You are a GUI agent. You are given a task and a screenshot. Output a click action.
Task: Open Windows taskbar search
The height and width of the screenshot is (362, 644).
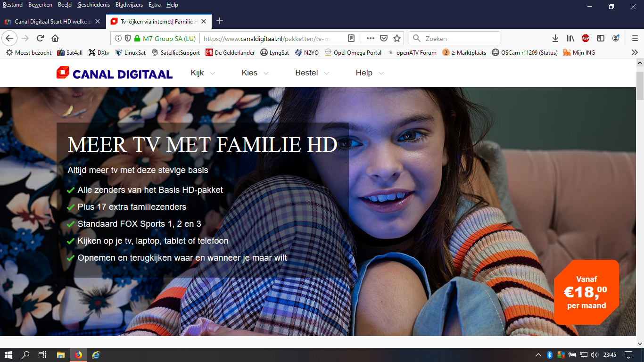click(25, 354)
